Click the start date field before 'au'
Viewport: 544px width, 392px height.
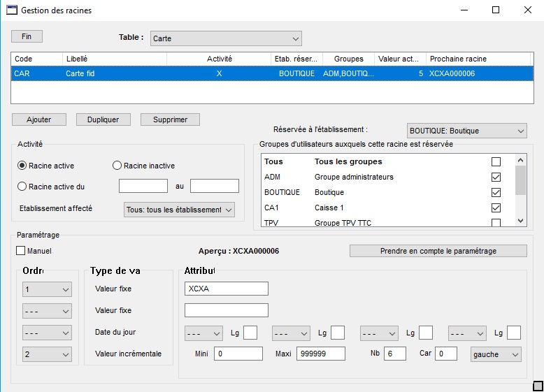143,186
